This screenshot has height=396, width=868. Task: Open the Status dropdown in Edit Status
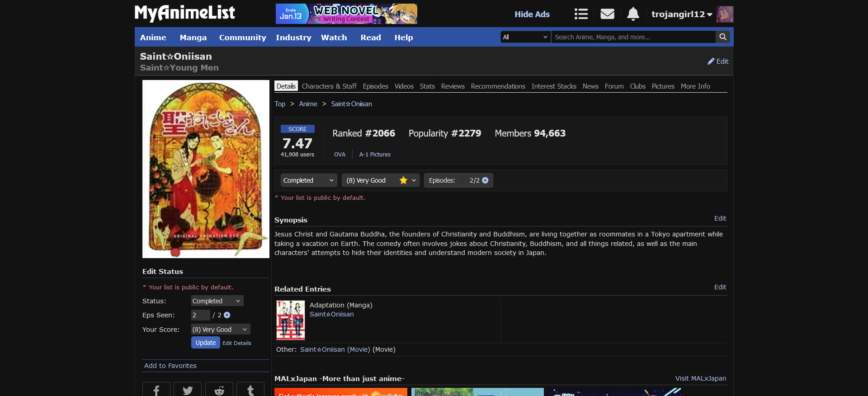pos(217,301)
